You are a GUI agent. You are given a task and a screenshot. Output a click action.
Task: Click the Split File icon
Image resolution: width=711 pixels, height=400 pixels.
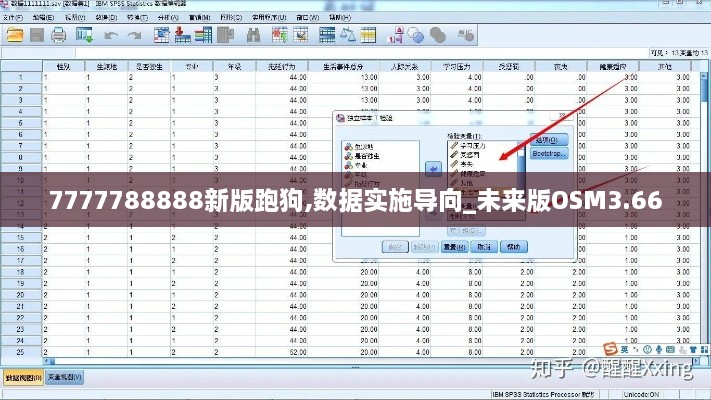(x=327, y=35)
